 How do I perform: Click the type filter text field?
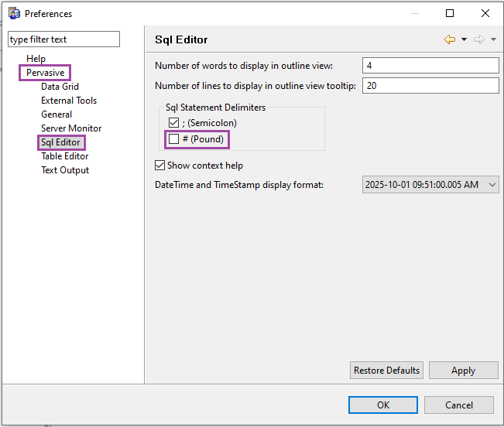pyautogui.click(x=63, y=39)
